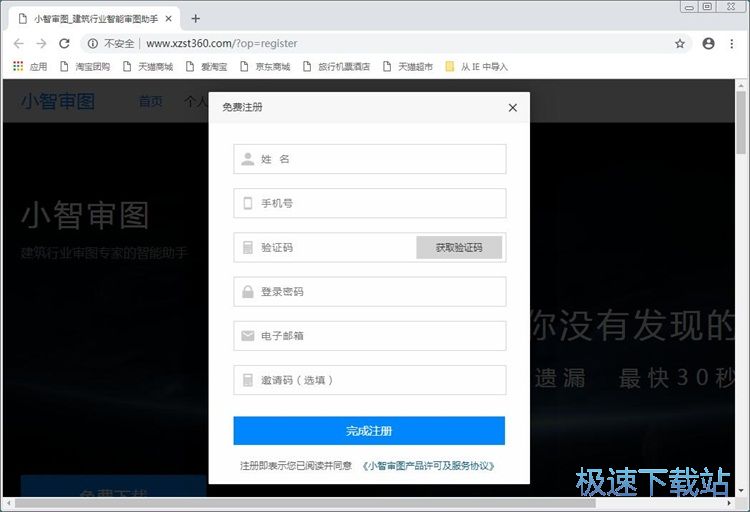Screen dimensions: 750x512
Task: Click the browser back arrow
Action: (19, 44)
